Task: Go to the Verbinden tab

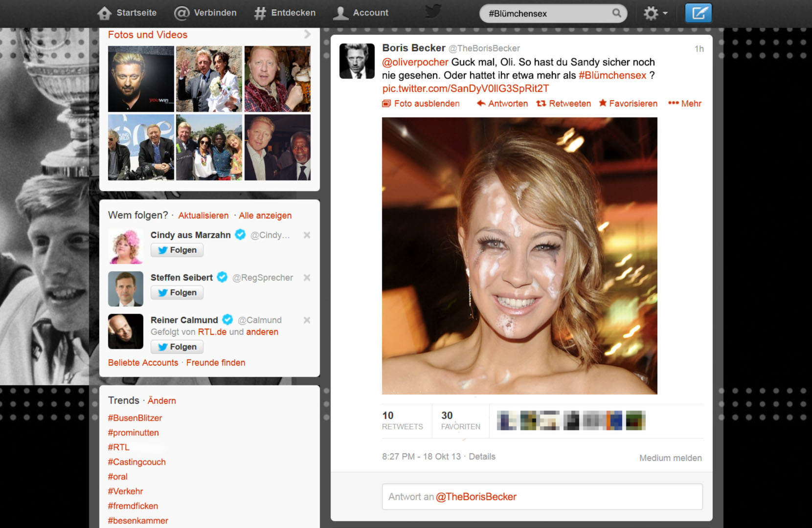Action: (205, 13)
